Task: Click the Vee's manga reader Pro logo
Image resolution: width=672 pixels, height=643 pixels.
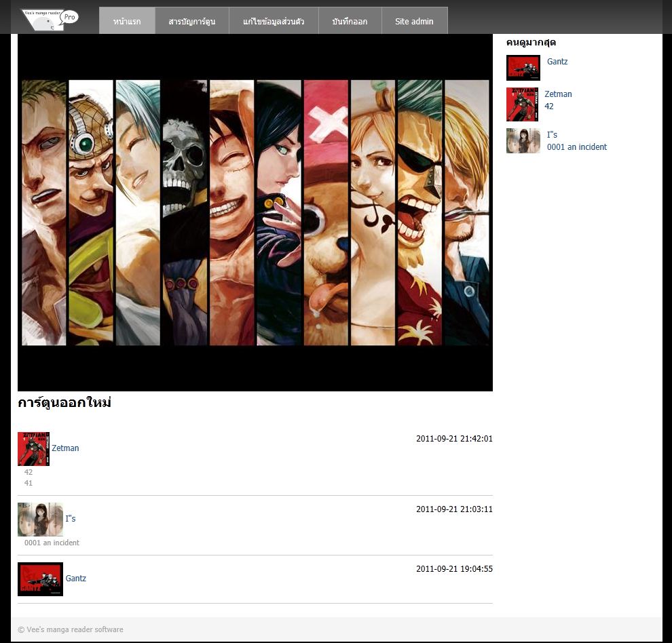Action: [50, 20]
